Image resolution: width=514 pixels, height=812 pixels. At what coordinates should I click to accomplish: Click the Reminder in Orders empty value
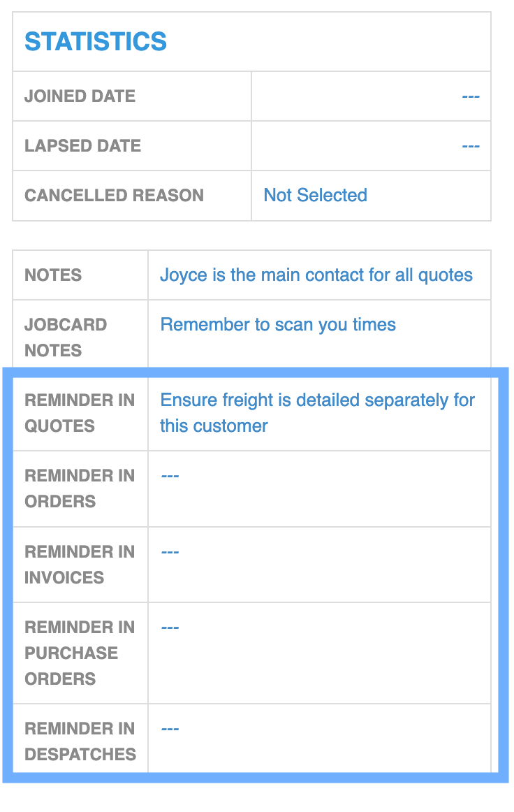(x=170, y=476)
